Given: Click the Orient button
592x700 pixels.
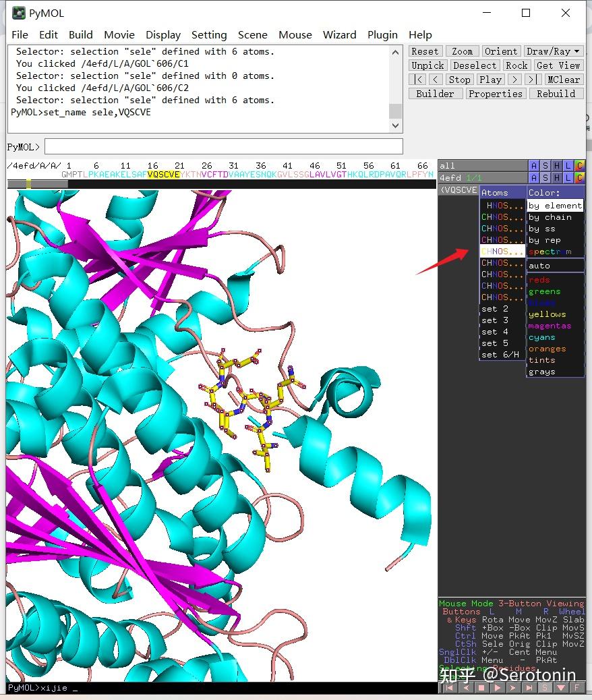Looking at the screenshot, I should [501, 51].
